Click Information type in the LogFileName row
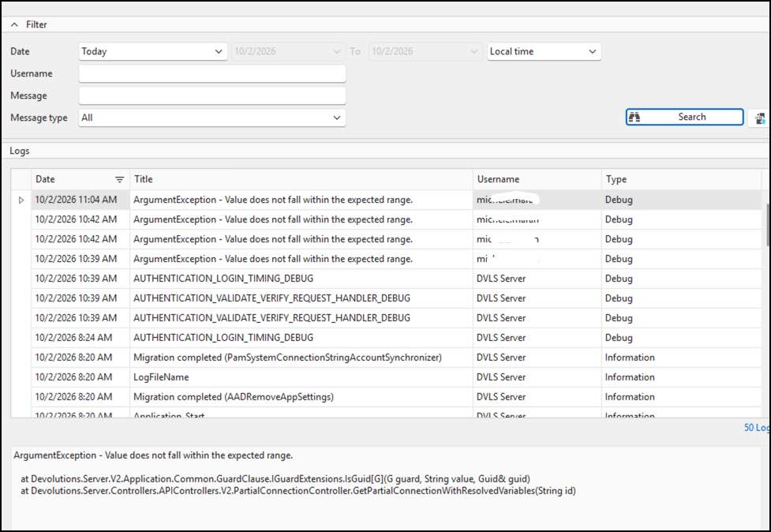Viewport: 771px width, 532px height. point(630,377)
